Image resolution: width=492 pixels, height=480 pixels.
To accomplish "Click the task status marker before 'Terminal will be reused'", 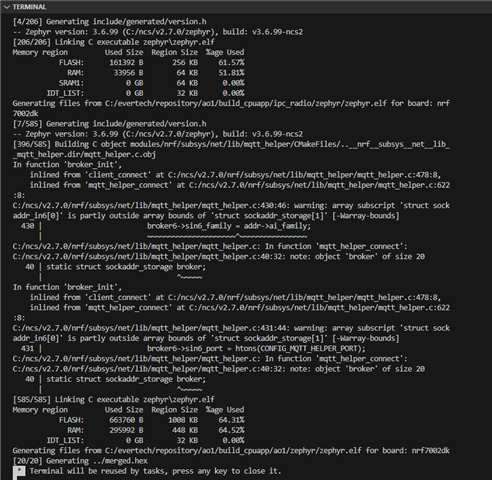I will (x=19, y=473).
